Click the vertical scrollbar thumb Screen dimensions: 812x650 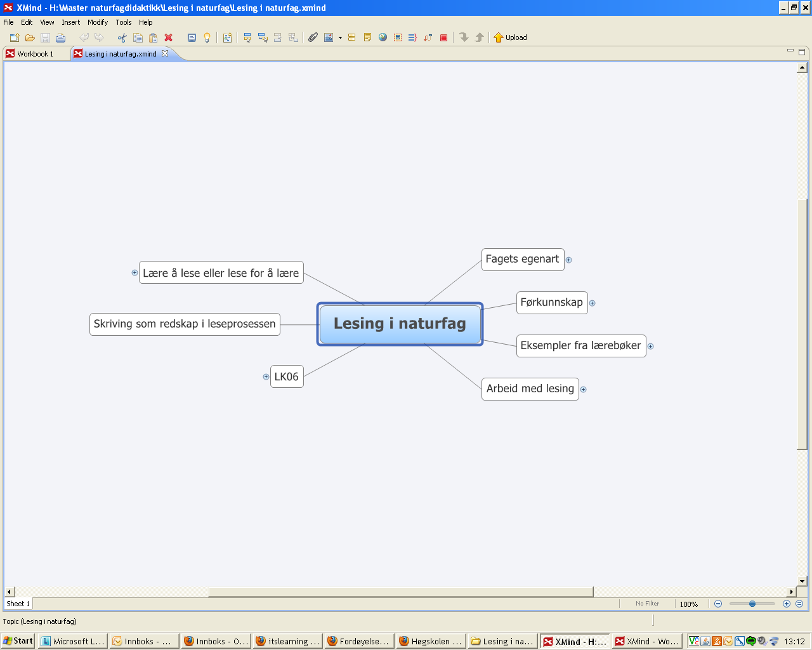(802, 324)
